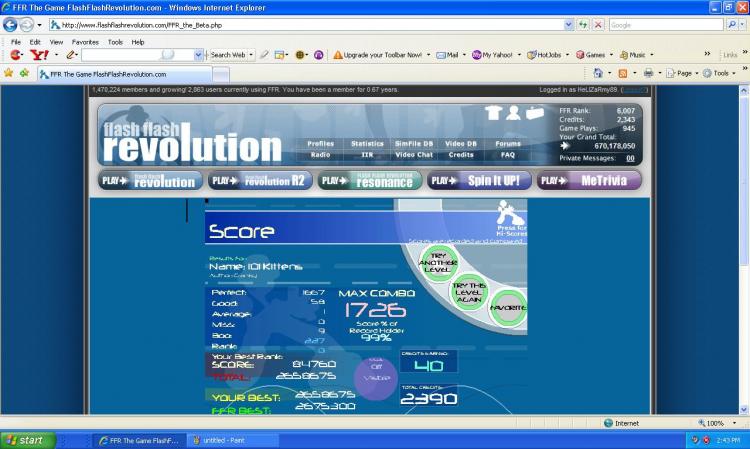
Task: Click Play Spin It UP! button
Action: pyautogui.click(x=479, y=181)
